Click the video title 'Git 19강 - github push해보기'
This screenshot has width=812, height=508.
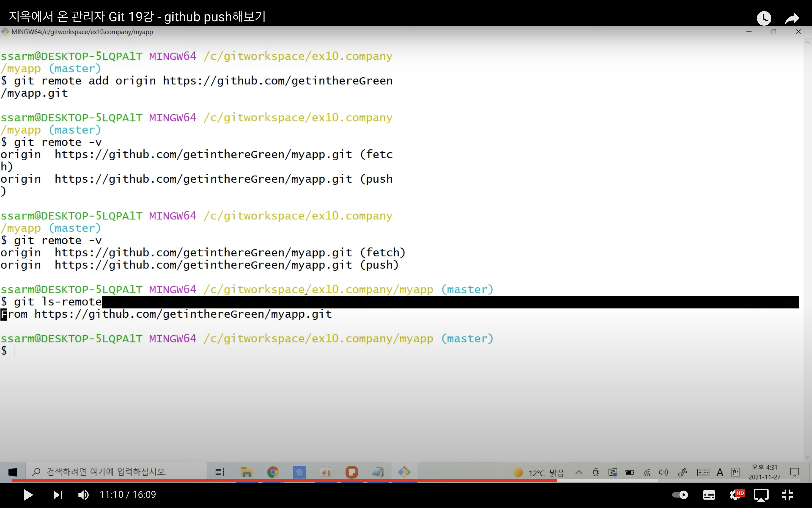pyautogui.click(x=187, y=16)
